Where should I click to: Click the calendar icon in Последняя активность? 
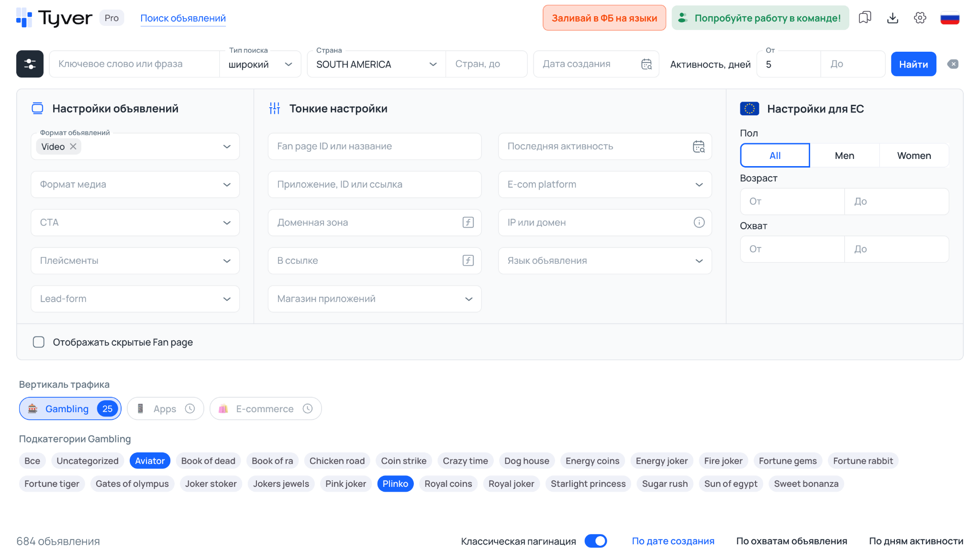point(699,146)
